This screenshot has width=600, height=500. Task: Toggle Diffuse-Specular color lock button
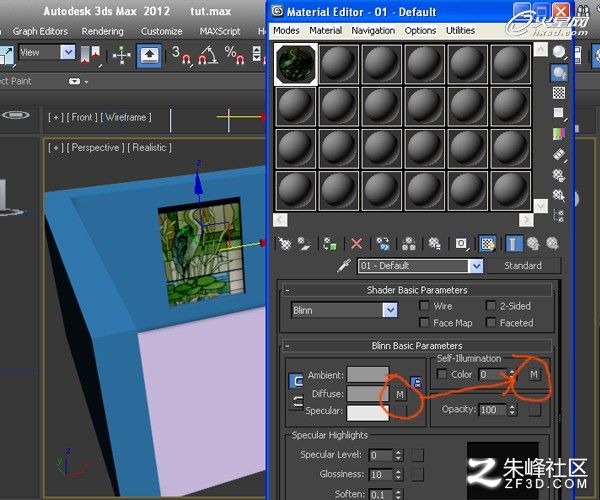point(296,402)
